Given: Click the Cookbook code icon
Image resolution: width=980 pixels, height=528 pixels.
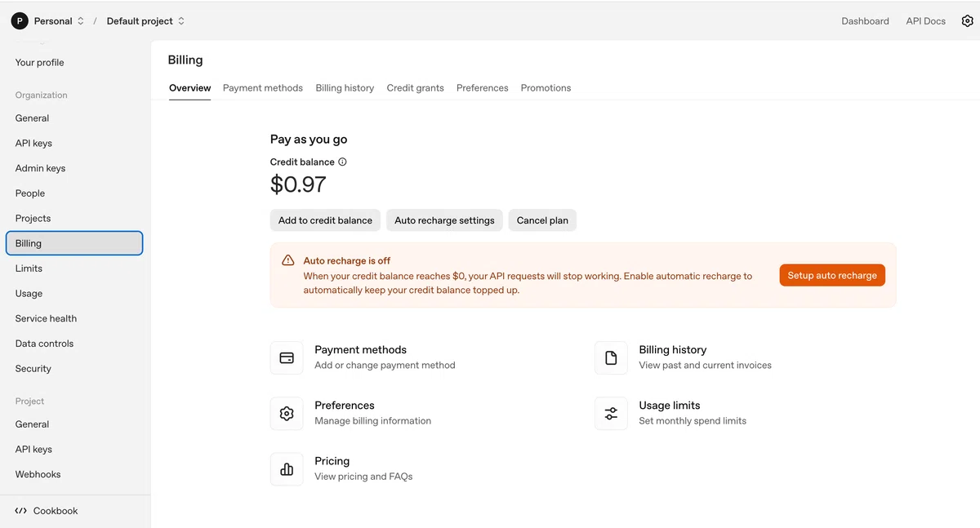Looking at the screenshot, I should [x=21, y=511].
